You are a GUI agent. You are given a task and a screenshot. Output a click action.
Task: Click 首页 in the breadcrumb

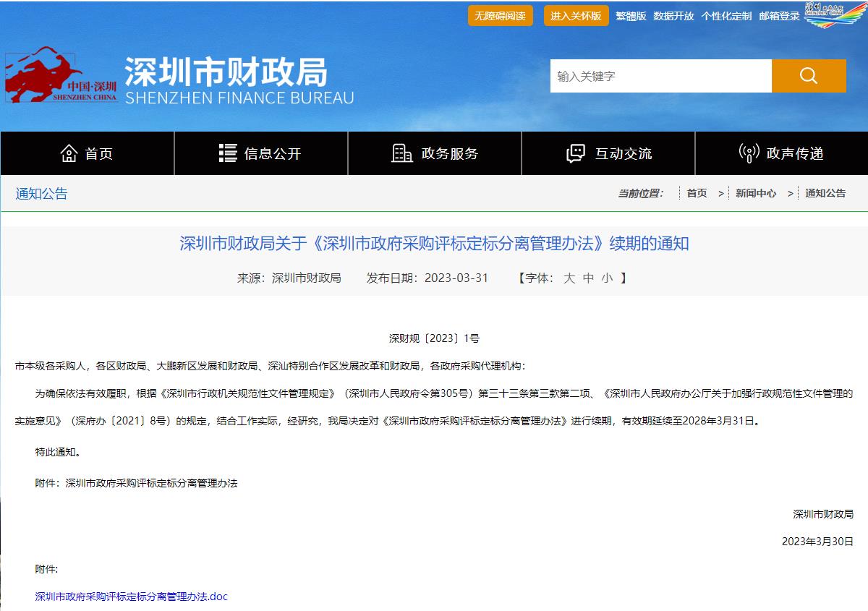point(697,193)
